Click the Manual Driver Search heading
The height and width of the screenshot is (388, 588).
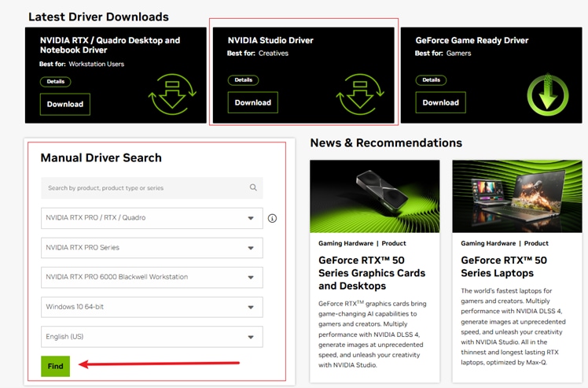pos(101,157)
